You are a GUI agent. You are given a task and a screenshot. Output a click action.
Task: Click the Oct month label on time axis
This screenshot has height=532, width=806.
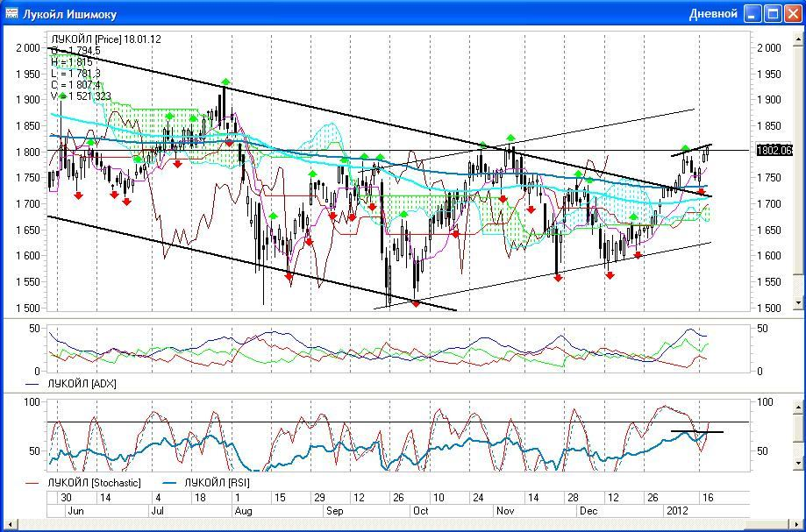tap(420, 511)
